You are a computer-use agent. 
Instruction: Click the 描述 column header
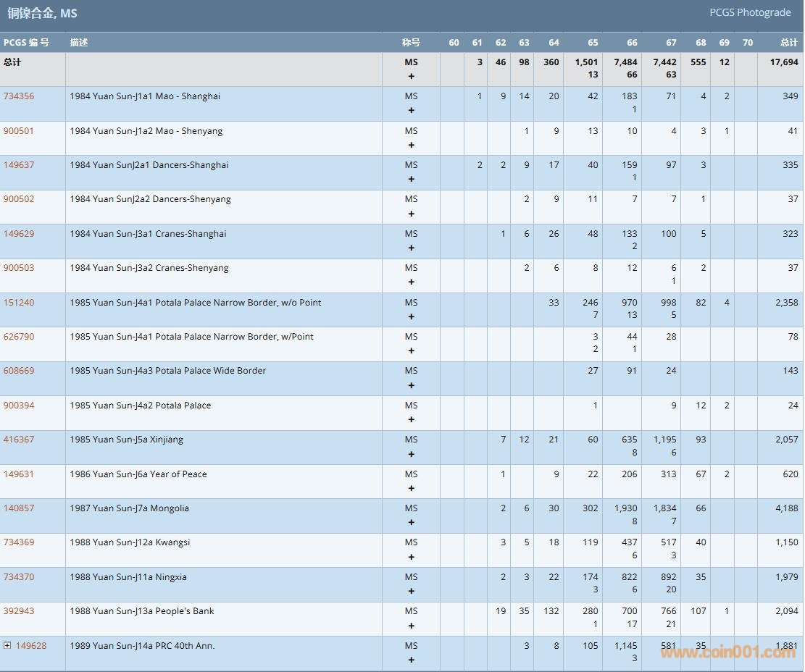pyautogui.click(x=79, y=43)
